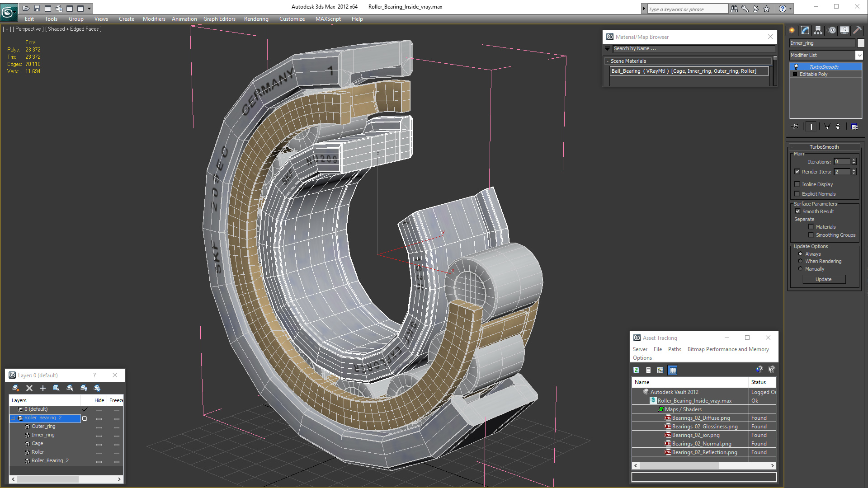The height and width of the screenshot is (488, 868).
Task: Click the Inner_ring object color swatch
Action: 861,43
